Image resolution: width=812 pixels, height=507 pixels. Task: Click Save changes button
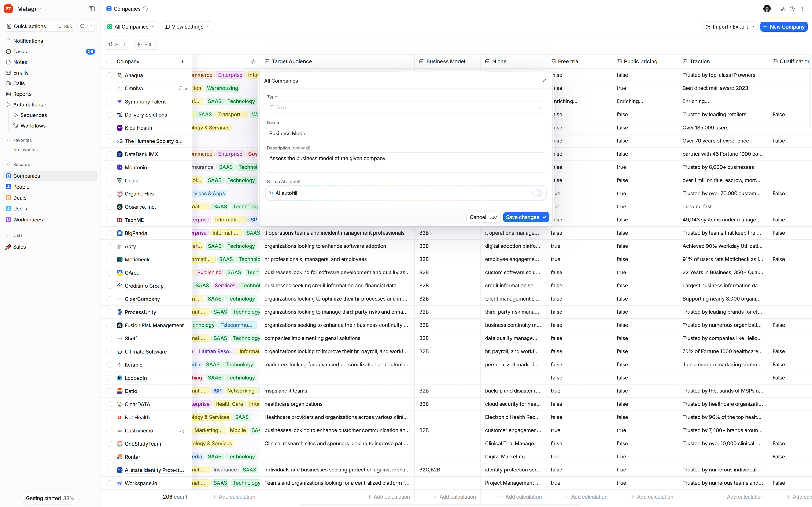(525, 217)
